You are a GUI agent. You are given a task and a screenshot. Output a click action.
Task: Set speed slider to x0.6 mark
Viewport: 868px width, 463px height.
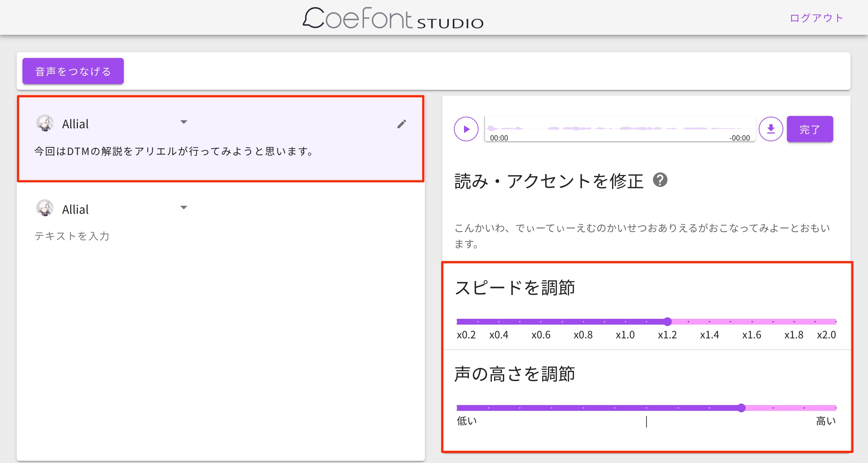(541, 321)
